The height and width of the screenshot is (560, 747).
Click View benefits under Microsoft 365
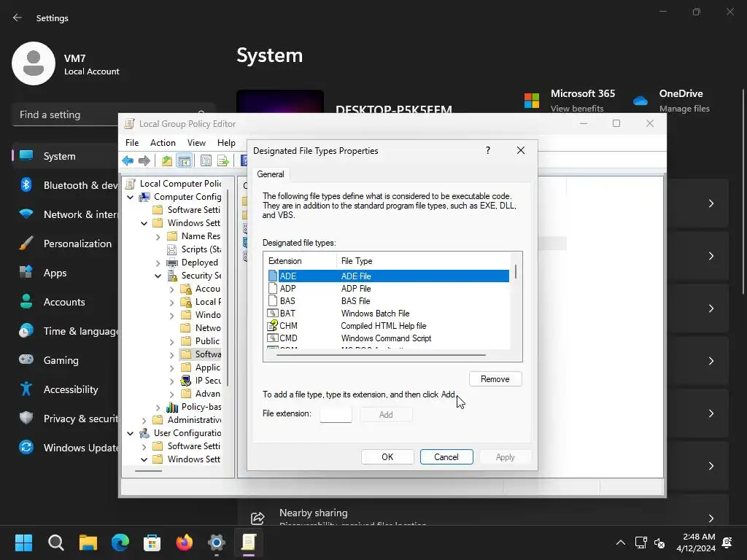(x=577, y=109)
